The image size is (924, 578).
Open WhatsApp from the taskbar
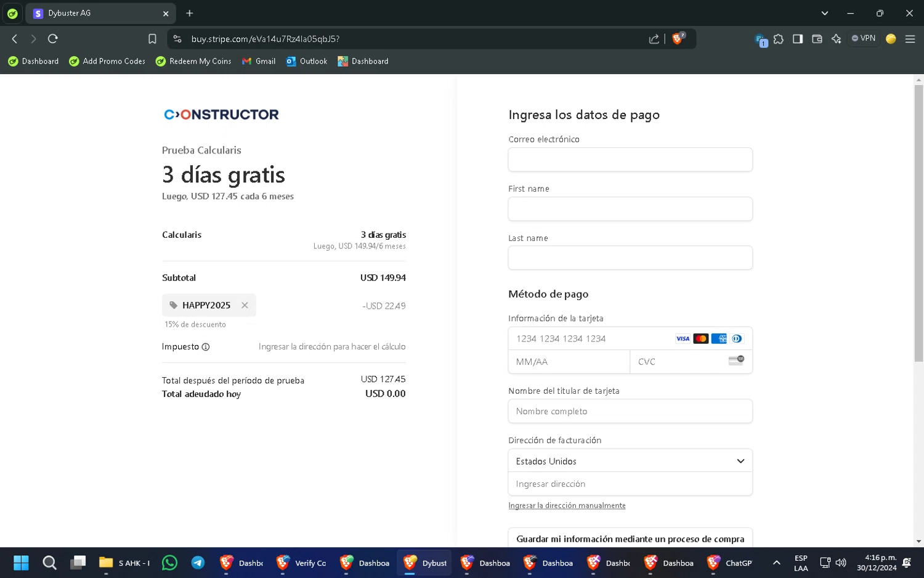coord(169,563)
